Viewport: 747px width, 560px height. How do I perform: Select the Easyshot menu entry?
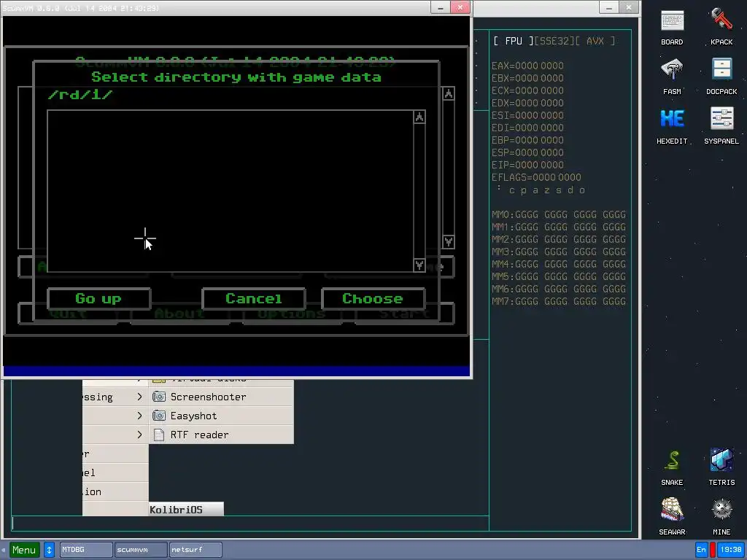(221, 416)
